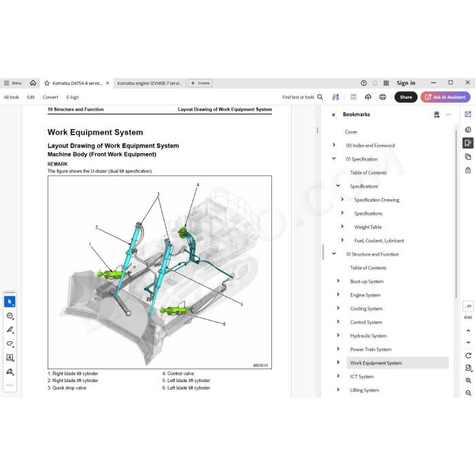Image resolution: width=476 pixels, height=476 pixels.
Task: Open the Convert menu
Action: point(50,97)
